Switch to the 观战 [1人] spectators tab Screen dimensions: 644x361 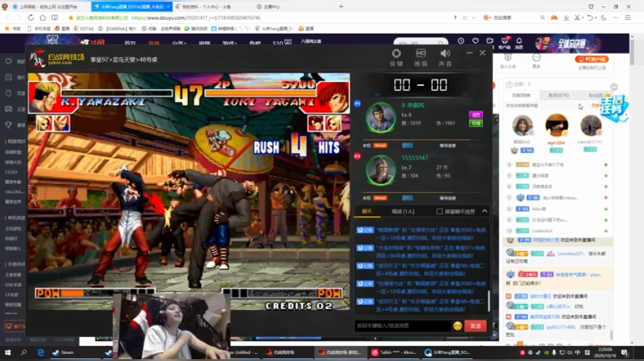(x=402, y=211)
